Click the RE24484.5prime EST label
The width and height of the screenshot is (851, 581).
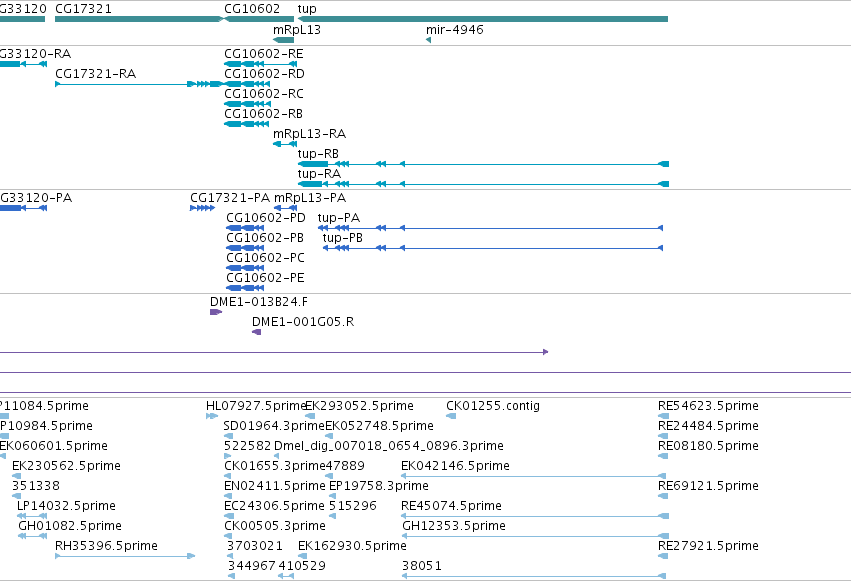[x=708, y=426]
